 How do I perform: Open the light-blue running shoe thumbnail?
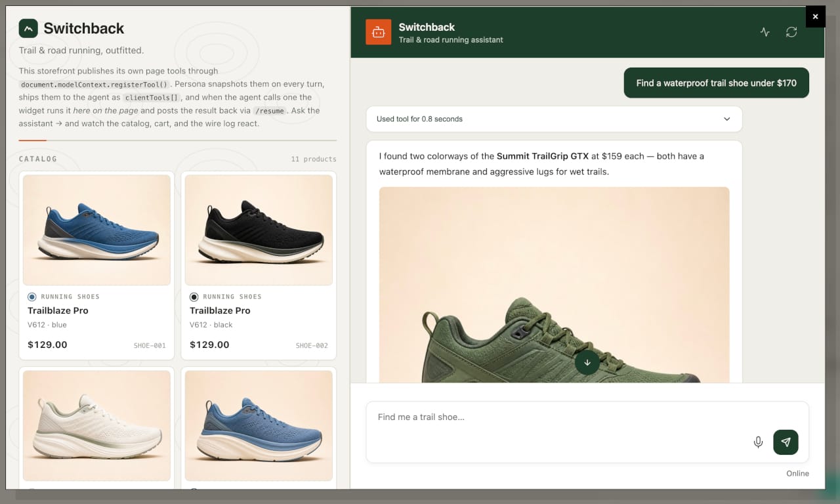(x=259, y=426)
